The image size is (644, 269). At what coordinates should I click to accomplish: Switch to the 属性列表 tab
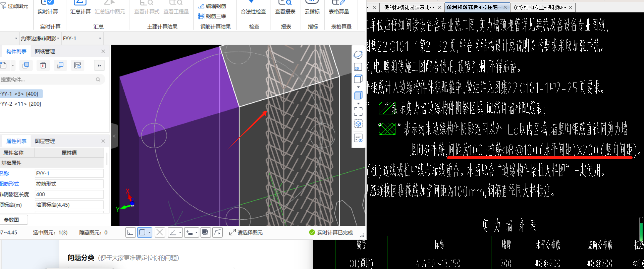coord(16,141)
